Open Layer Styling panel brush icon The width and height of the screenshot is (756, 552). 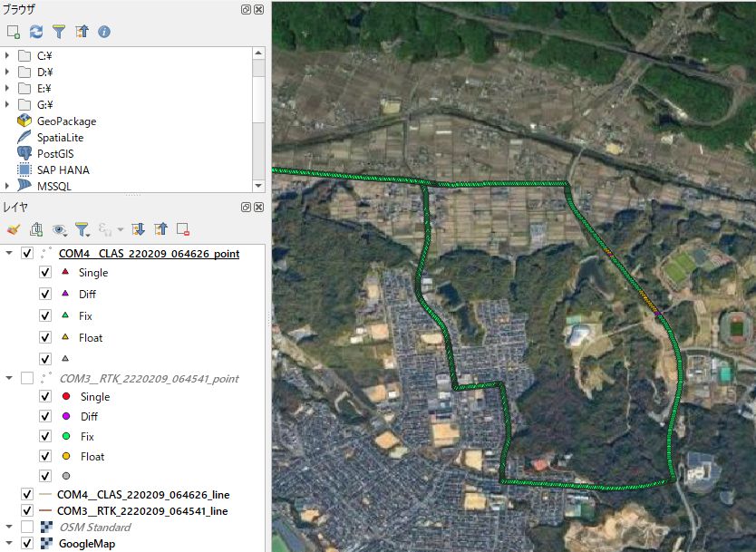(x=14, y=229)
